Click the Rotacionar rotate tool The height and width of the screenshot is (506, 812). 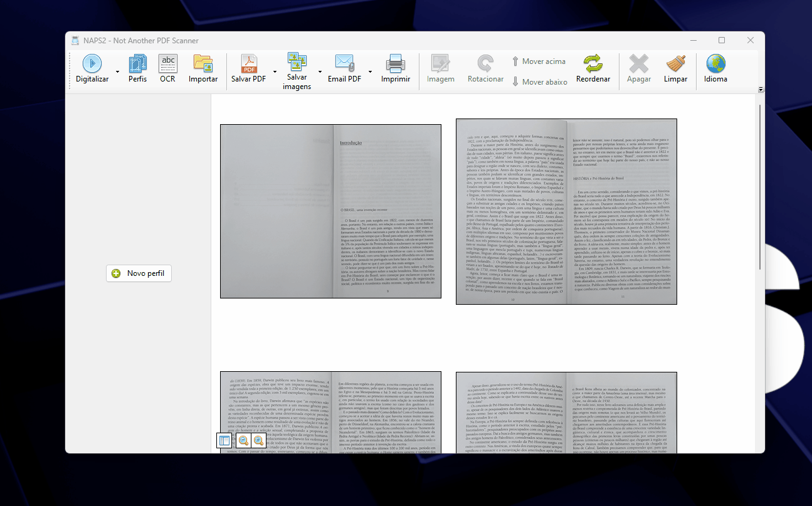pos(485,69)
